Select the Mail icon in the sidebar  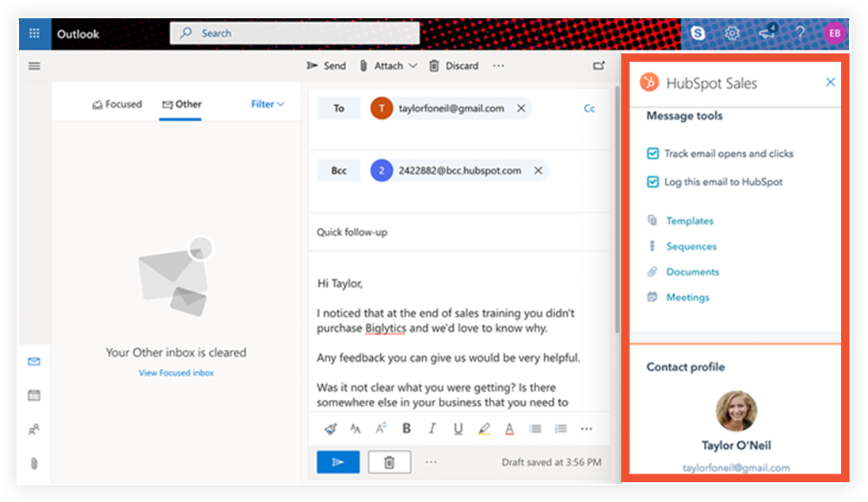pos(34,362)
